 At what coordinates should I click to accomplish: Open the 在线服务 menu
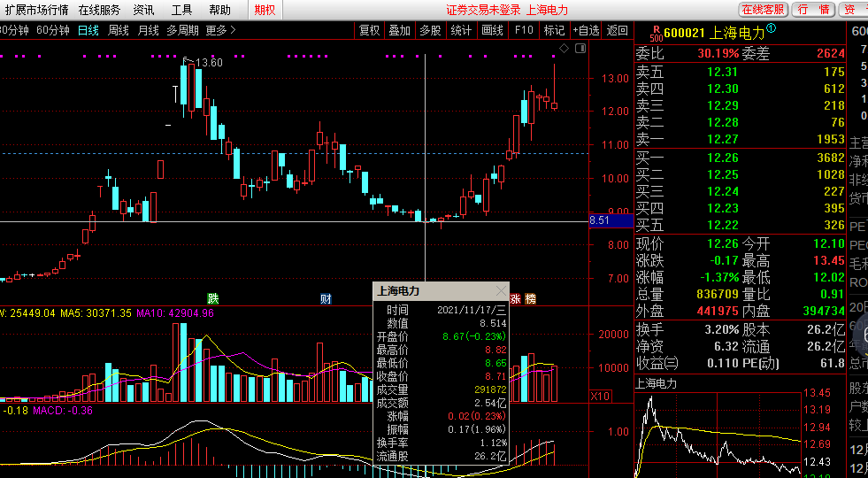coord(99,10)
